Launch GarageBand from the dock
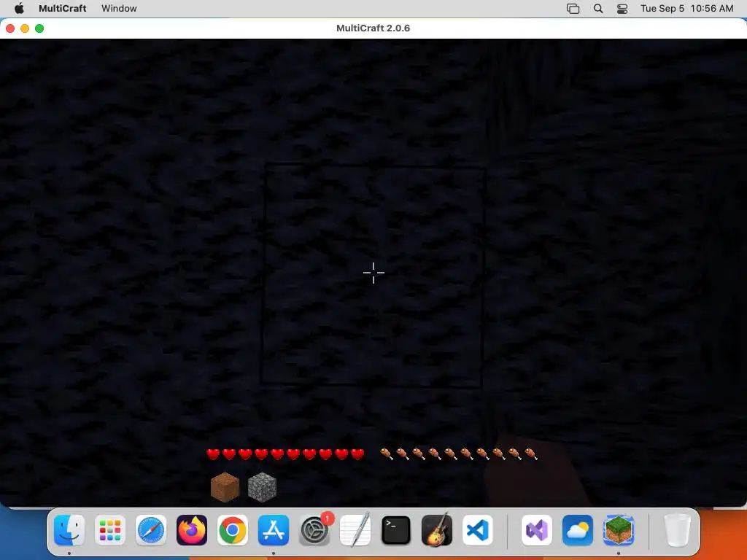Image resolution: width=747 pixels, height=560 pixels. point(437,530)
